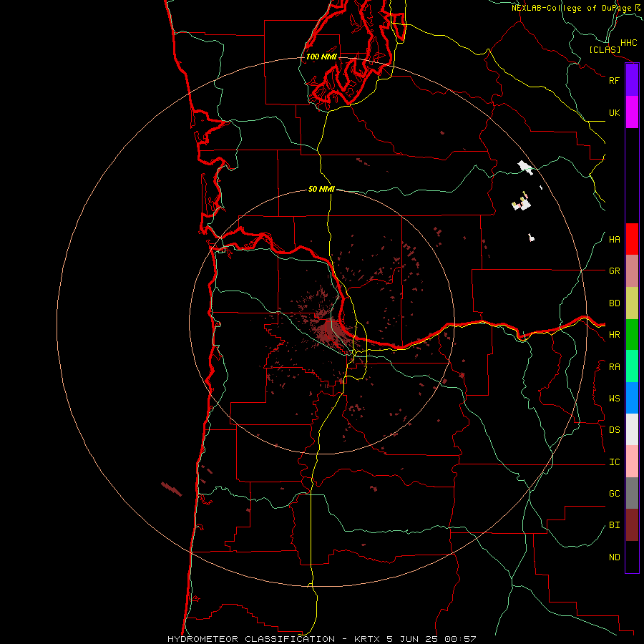The width and height of the screenshot is (644, 644).
Task: Click the RF legend label
Action: (614, 80)
